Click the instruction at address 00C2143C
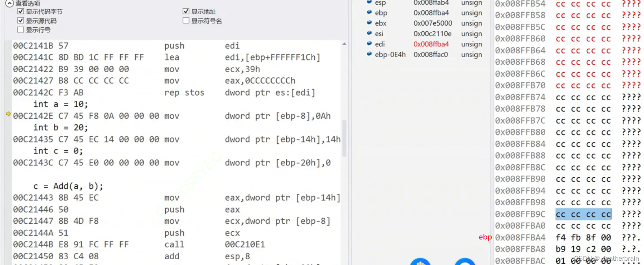 point(172,163)
